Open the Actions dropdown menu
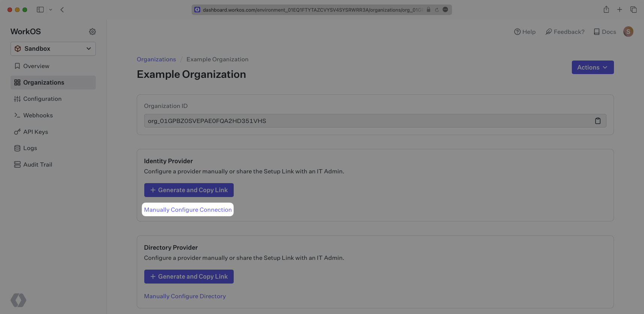Image resolution: width=644 pixels, height=314 pixels. tap(593, 67)
